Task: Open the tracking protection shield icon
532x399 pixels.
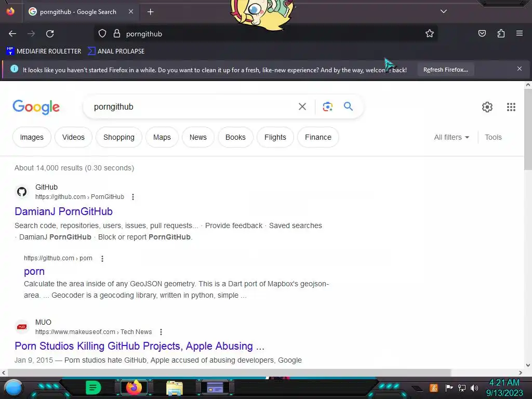Action: (x=102, y=33)
